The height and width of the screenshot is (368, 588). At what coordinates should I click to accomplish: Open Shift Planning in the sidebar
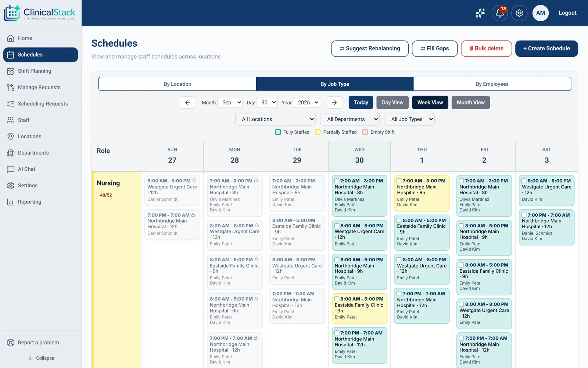click(x=40, y=71)
